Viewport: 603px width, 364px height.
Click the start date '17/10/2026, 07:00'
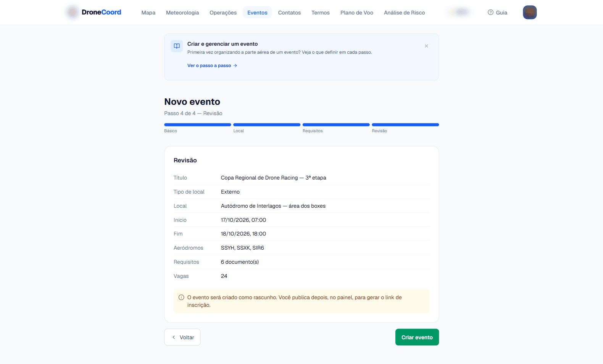[243, 220]
